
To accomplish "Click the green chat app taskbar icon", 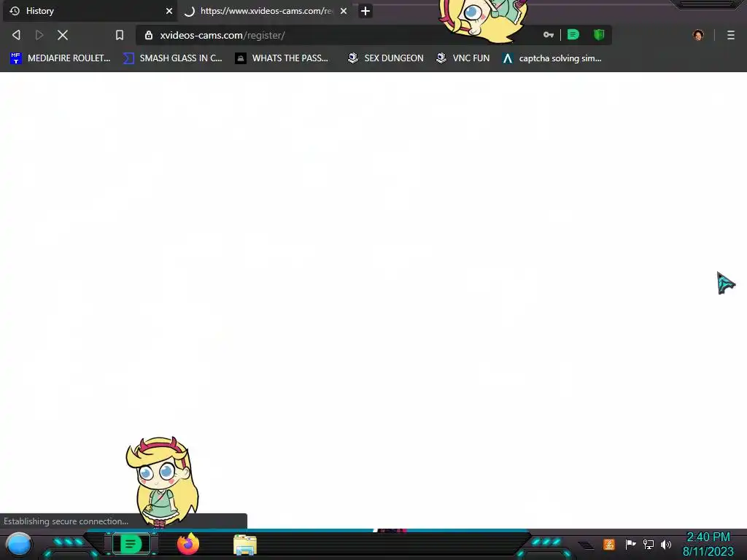I will pos(131,544).
